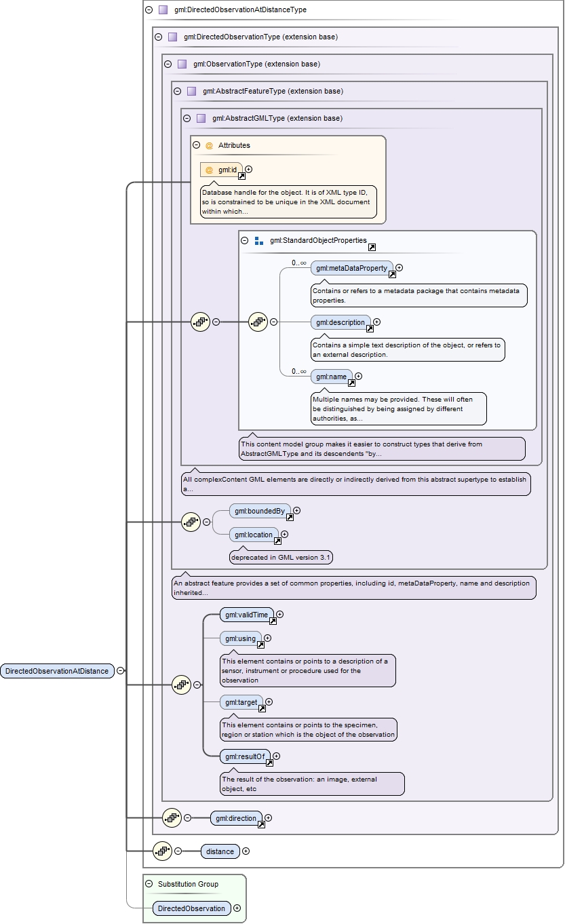Select the DirectedObservationAtDistance element node
Viewport: 565px width, 924px height.
point(57,671)
